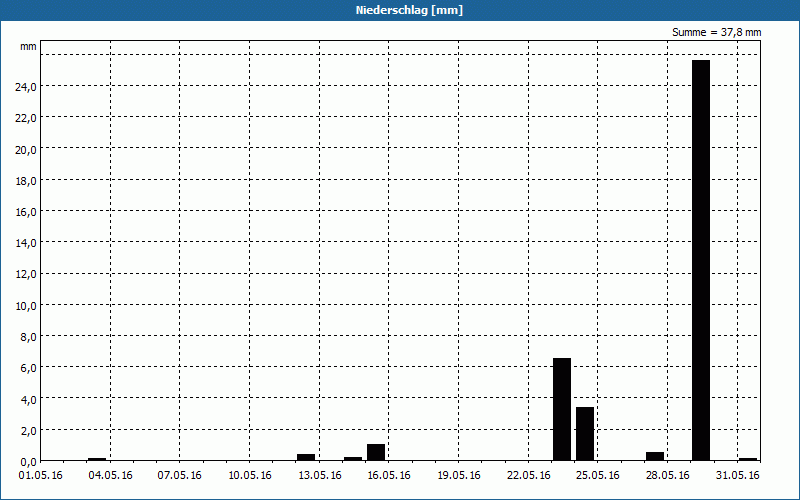Click the mm unit label on the axis
This screenshot has width=800, height=500.
[28, 46]
